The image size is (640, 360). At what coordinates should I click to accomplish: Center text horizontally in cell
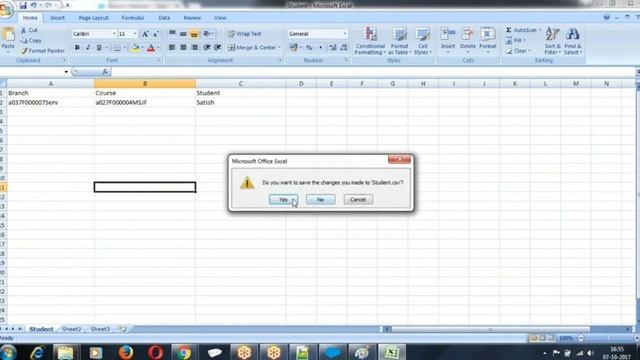(x=183, y=48)
